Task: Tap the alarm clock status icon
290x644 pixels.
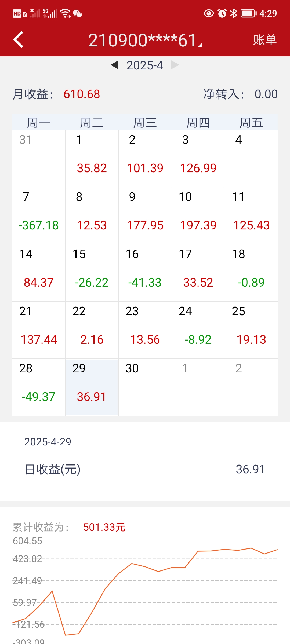Action: 222,13
